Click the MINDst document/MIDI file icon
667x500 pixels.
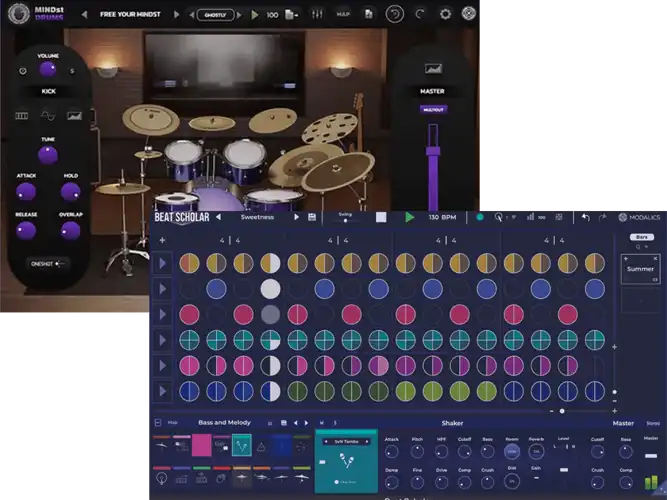pyautogui.click(x=368, y=14)
